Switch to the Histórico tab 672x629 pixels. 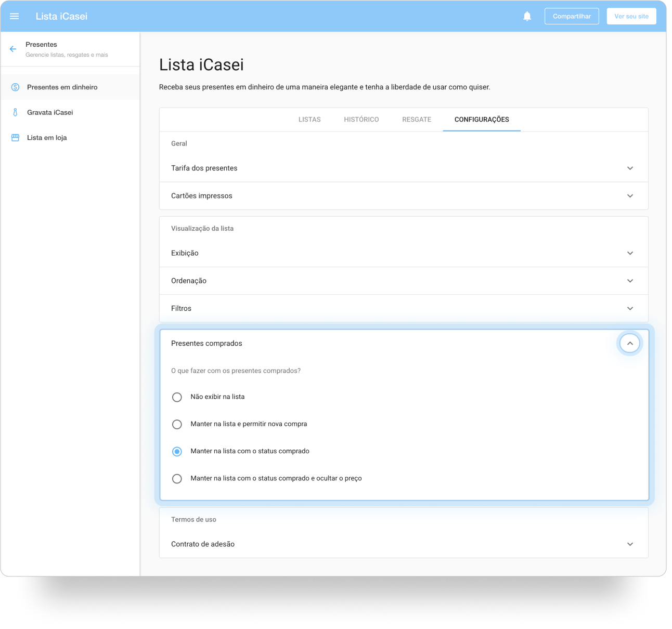pos(361,120)
